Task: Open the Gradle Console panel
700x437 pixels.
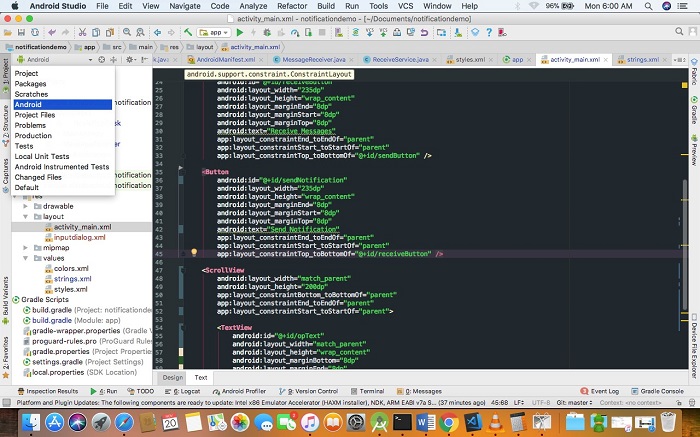Action: point(660,391)
